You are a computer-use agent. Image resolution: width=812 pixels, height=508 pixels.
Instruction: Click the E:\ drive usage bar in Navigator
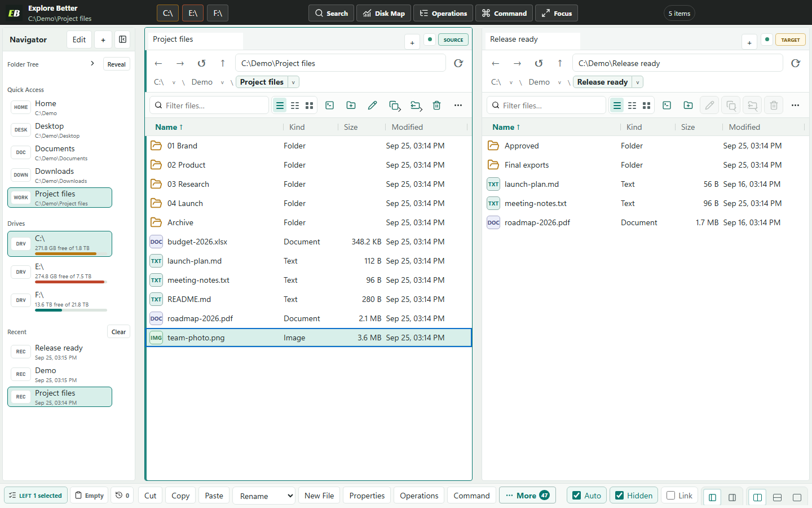point(71,282)
